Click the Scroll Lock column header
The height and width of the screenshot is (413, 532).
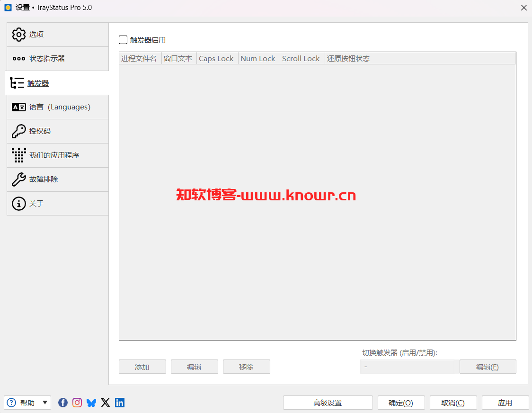click(x=302, y=58)
